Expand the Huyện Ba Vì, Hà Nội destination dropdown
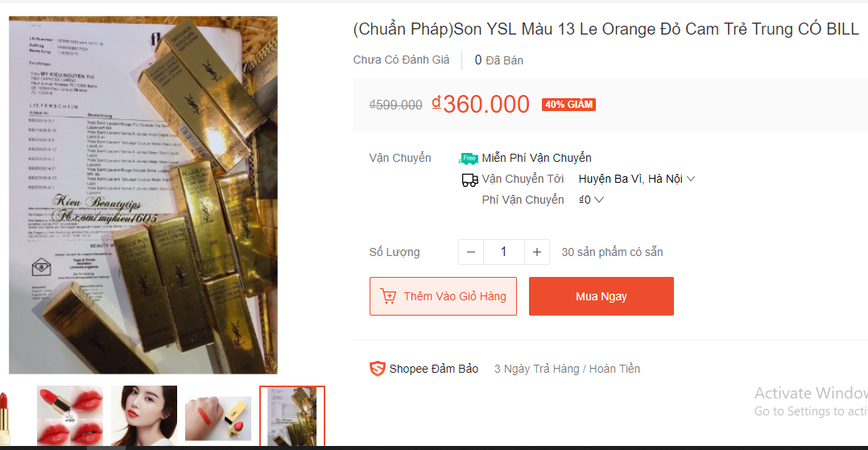 pyautogui.click(x=637, y=179)
